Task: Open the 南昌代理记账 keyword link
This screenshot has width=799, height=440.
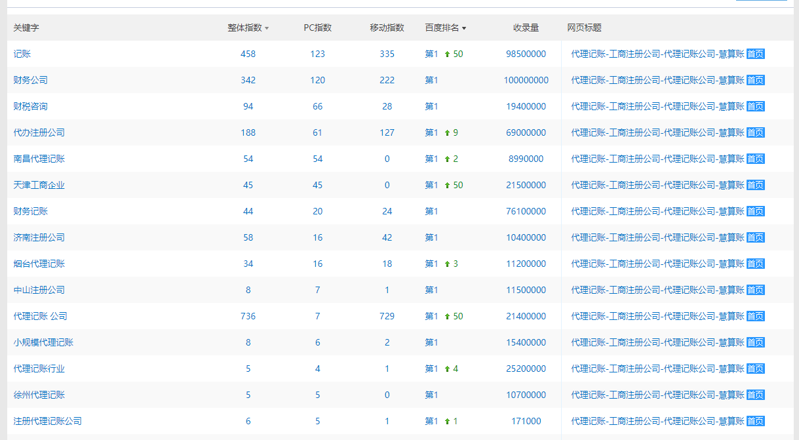Action: [39, 159]
